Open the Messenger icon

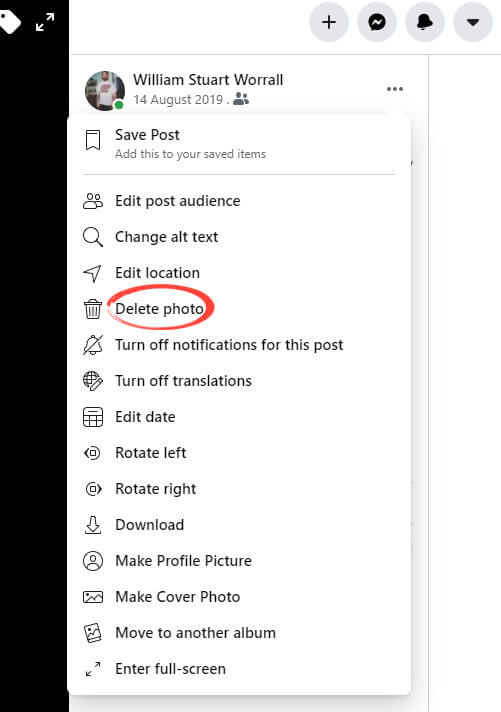point(377,22)
